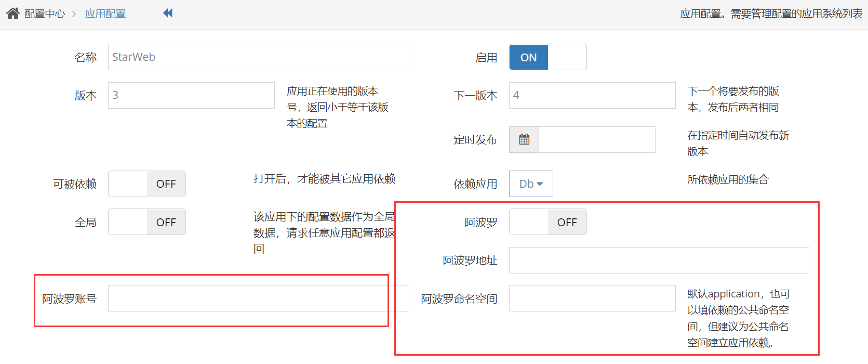The width and height of the screenshot is (868, 364).
Task: Click the 全局 label
Action: [86, 223]
